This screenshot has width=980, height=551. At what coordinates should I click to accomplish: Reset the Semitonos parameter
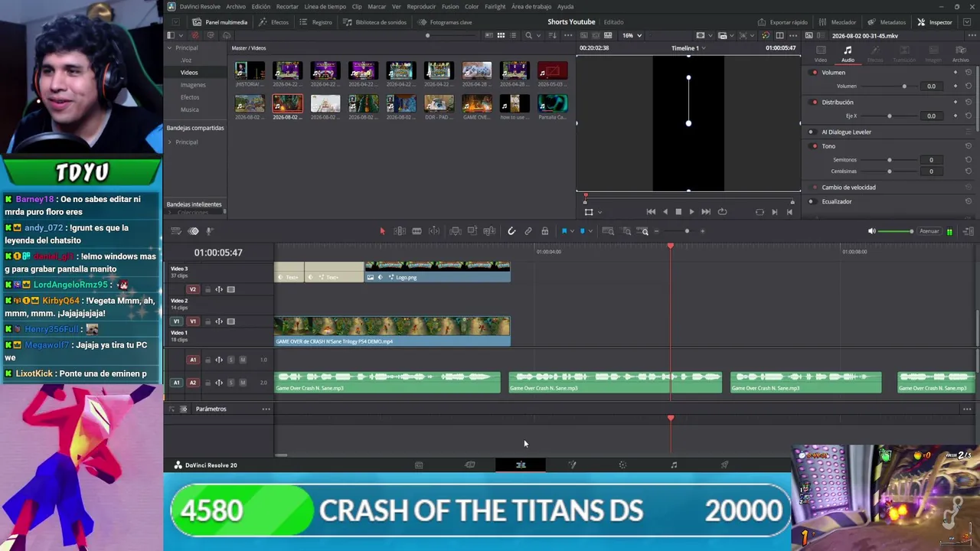click(969, 160)
